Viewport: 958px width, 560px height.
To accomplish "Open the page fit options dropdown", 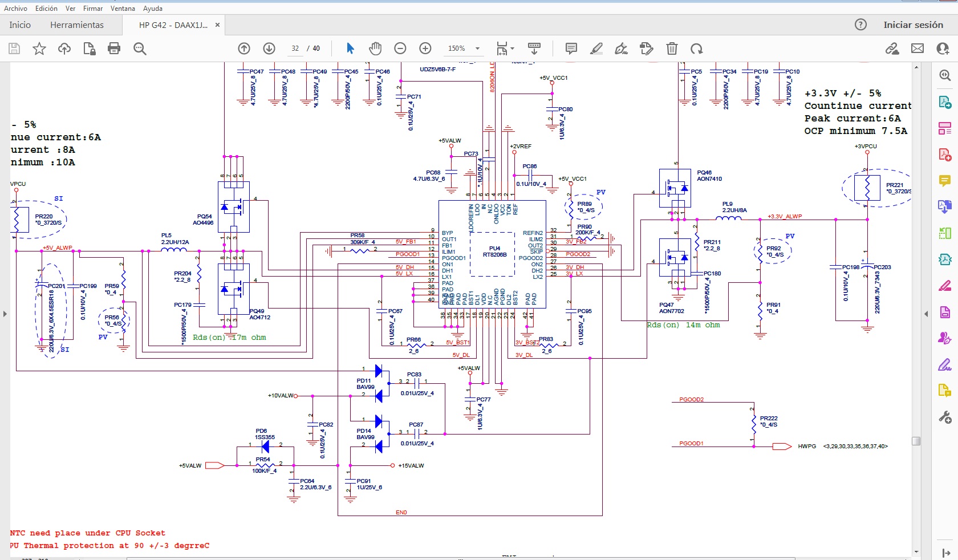I will pos(505,48).
